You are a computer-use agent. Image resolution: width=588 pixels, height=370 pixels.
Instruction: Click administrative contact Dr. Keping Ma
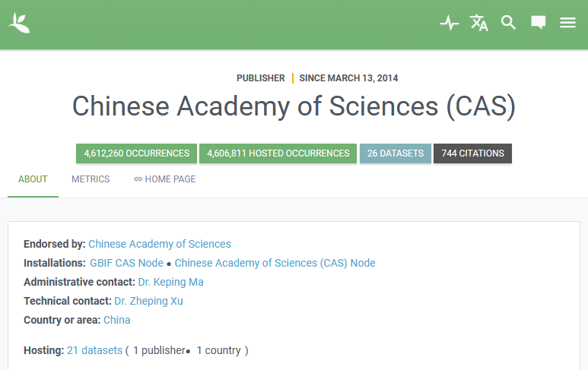pos(170,282)
